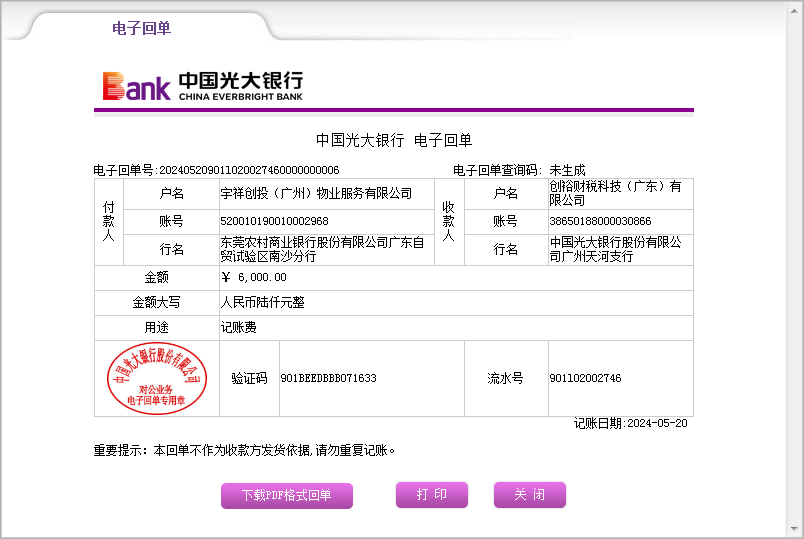The image size is (804, 539).
Task: Switch to the 电子回单 tab
Action: tap(141, 28)
